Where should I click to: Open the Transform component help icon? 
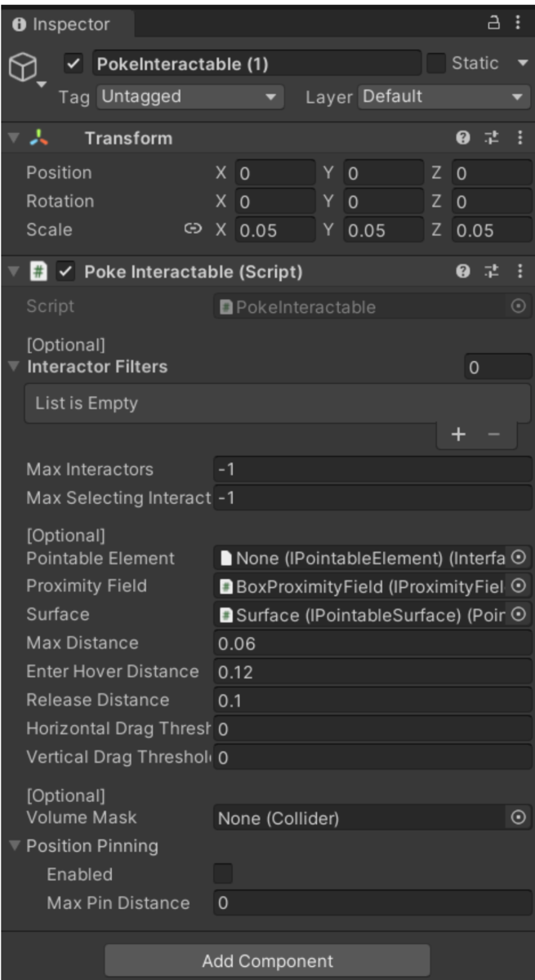[463, 138]
